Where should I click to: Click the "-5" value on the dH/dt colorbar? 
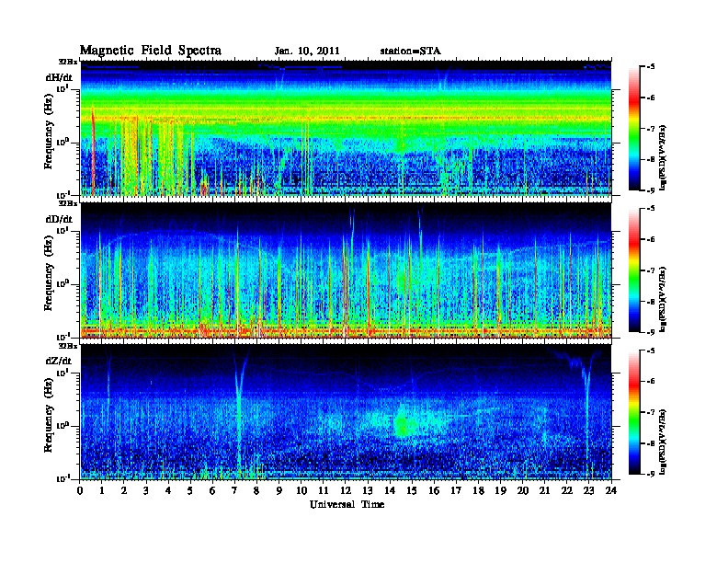[x=651, y=67]
